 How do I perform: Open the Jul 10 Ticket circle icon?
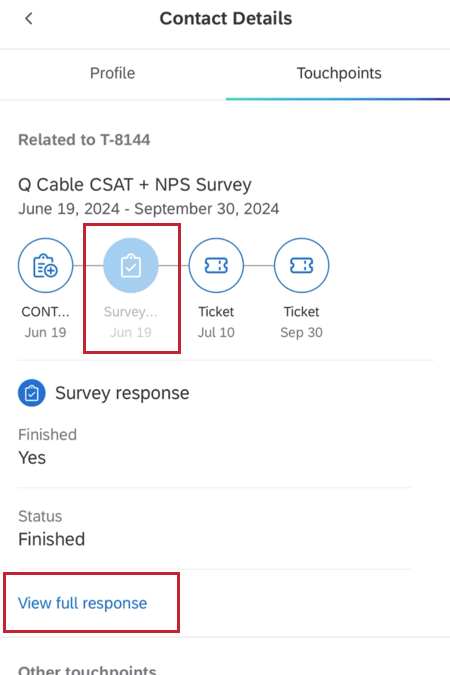[216, 266]
